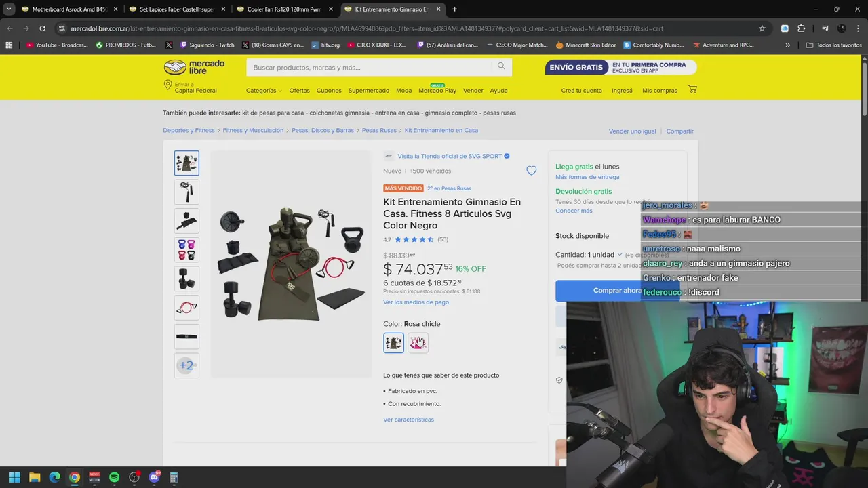Click the Mercado Libre logo
The height and width of the screenshot is (488, 868).
(194, 67)
